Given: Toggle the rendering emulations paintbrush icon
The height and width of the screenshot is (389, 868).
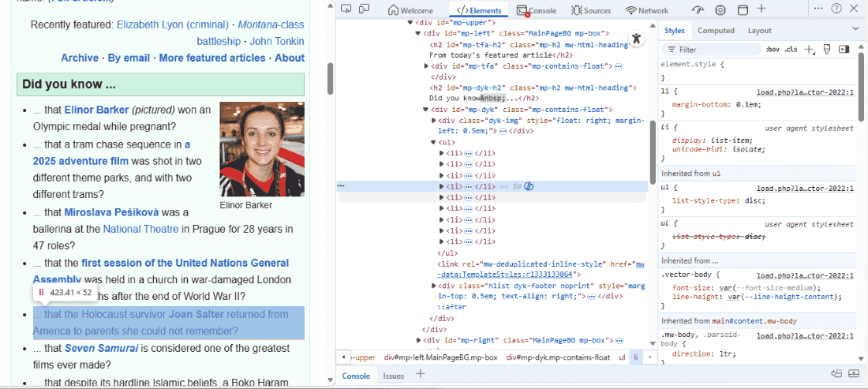Looking at the screenshot, I should pos(827,49).
